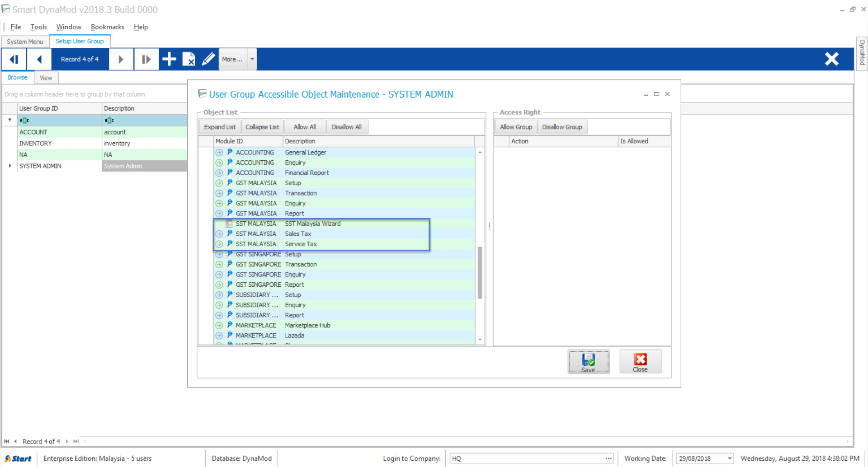
Task: Click Disallow Group button
Action: point(562,127)
